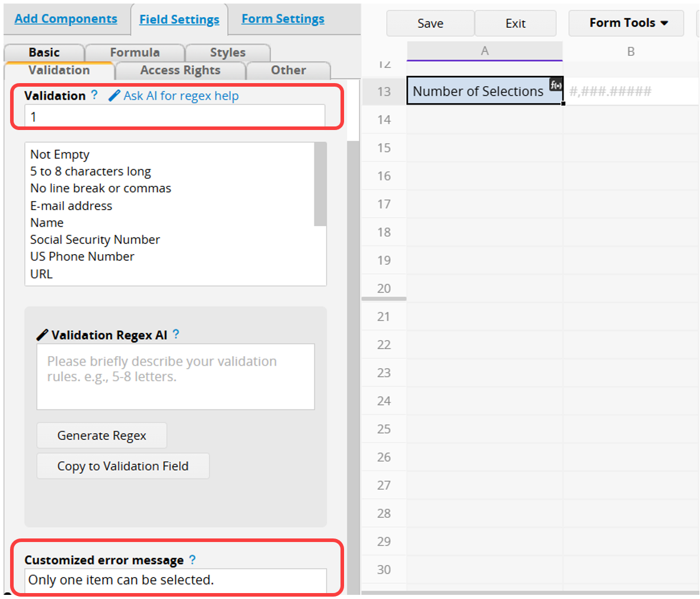700x599 pixels.
Task: Open the Ask AI for regex help link
Action: [x=181, y=96]
